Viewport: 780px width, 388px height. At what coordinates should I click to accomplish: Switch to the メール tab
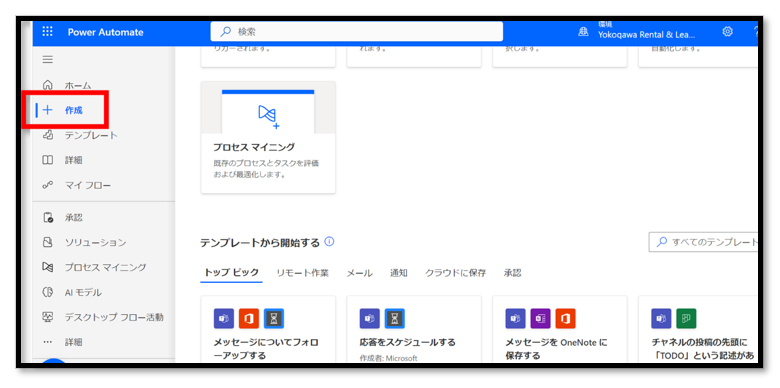pos(359,273)
